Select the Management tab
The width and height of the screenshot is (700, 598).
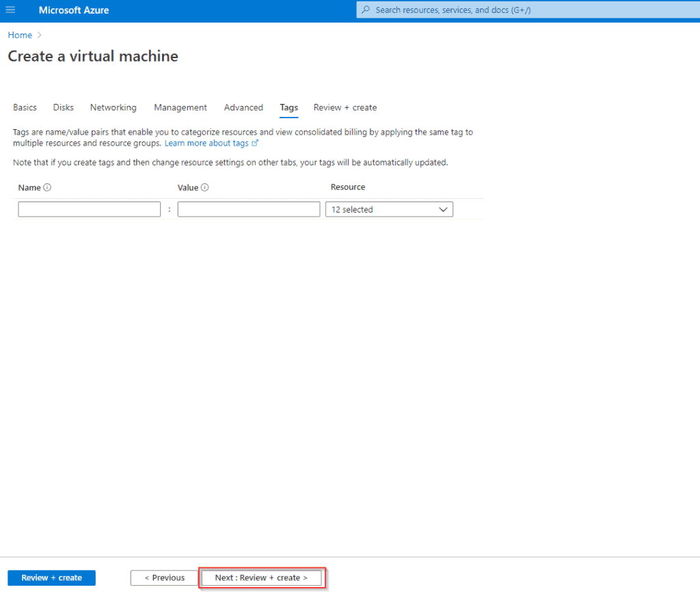180,107
